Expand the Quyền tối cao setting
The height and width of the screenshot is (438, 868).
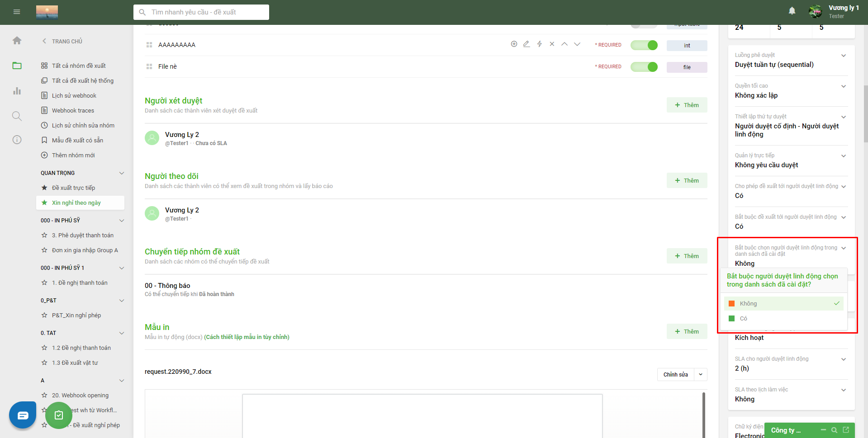coord(844,86)
